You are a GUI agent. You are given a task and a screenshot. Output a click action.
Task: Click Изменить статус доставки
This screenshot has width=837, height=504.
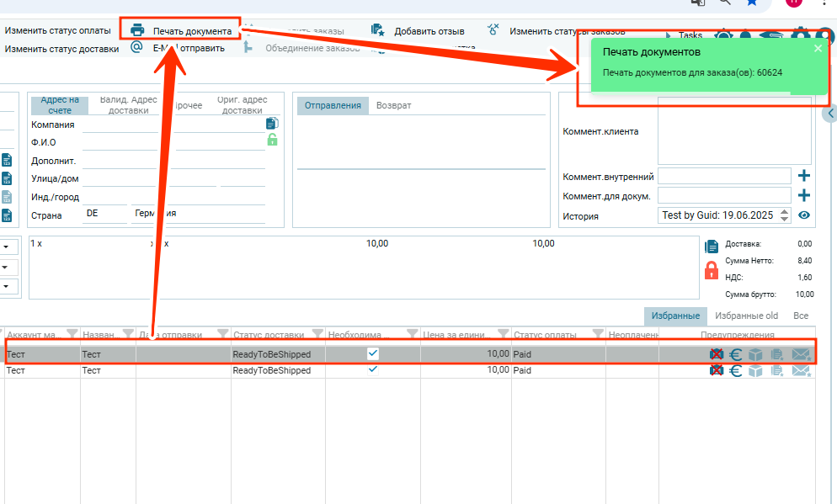click(x=62, y=48)
